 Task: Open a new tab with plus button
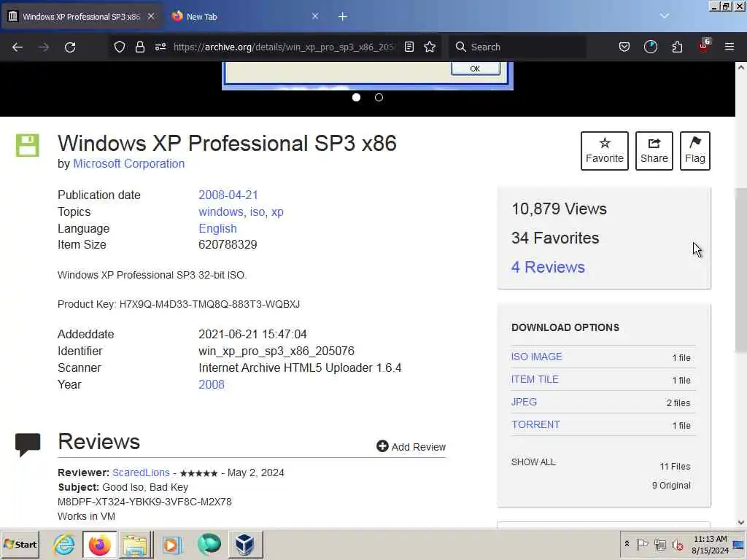click(x=343, y=17)
